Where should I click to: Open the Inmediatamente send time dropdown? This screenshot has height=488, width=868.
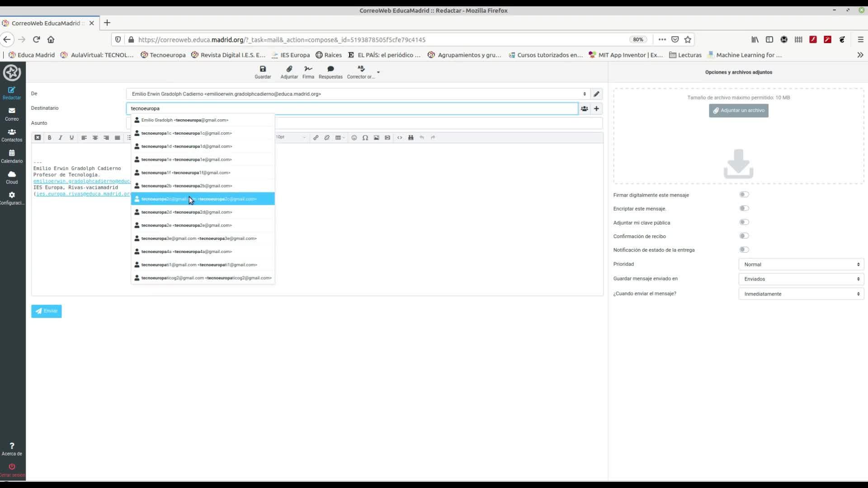[x=801, y=294]
